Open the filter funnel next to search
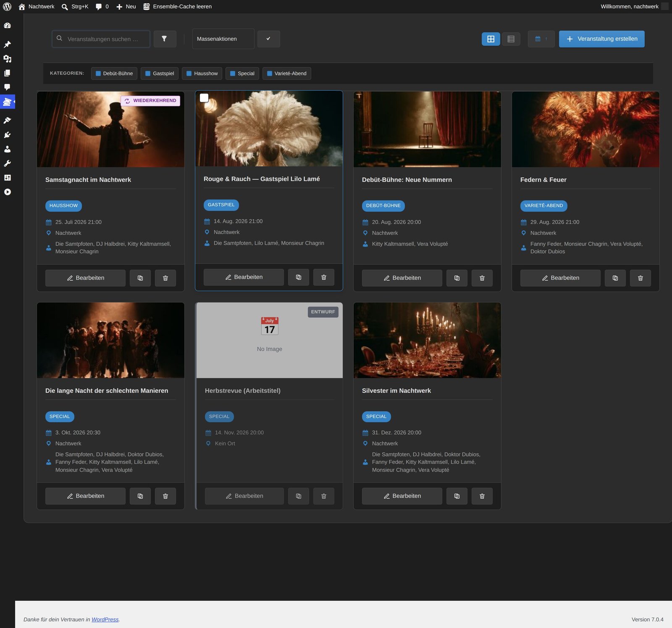672x628 pixels. tap(165, 39)
